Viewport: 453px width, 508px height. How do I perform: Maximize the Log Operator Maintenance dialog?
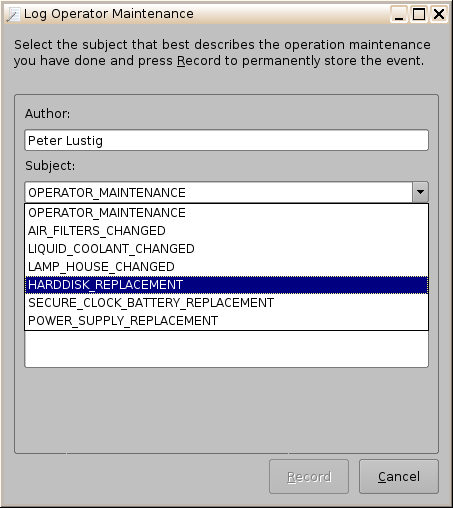tap(419, 14)
